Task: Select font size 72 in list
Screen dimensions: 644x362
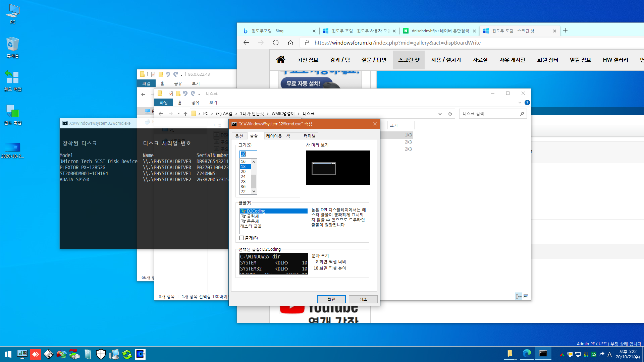Action: 245,192
